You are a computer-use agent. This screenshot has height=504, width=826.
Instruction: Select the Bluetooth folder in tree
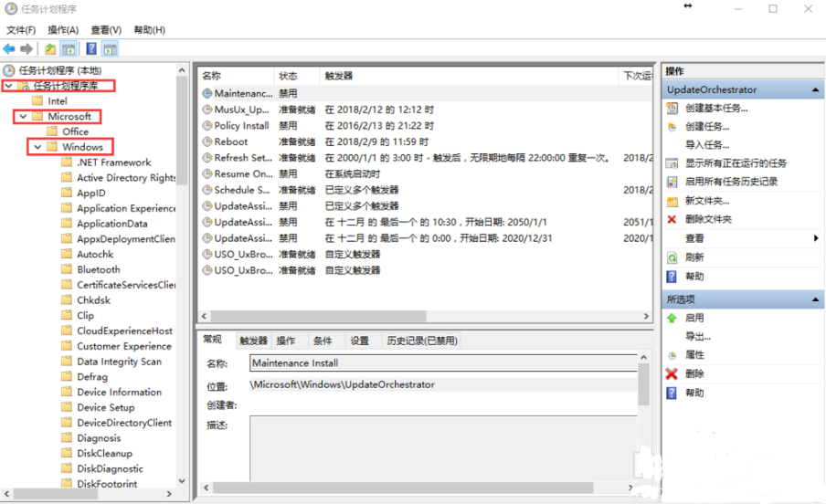[99, 269]
